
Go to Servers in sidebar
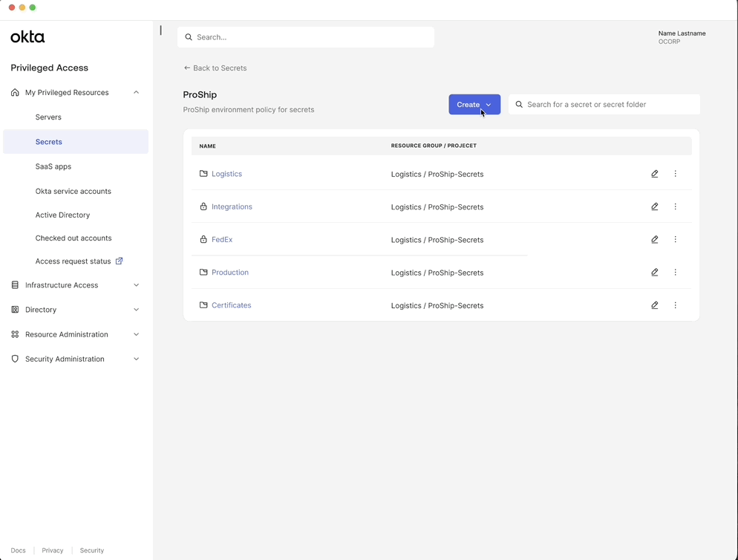click(48, 117)
